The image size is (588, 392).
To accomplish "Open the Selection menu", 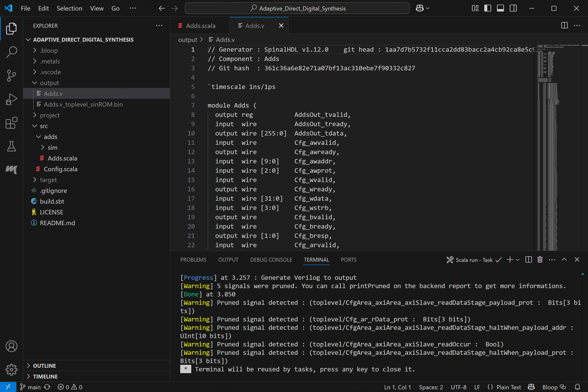I will click(69, 8).
